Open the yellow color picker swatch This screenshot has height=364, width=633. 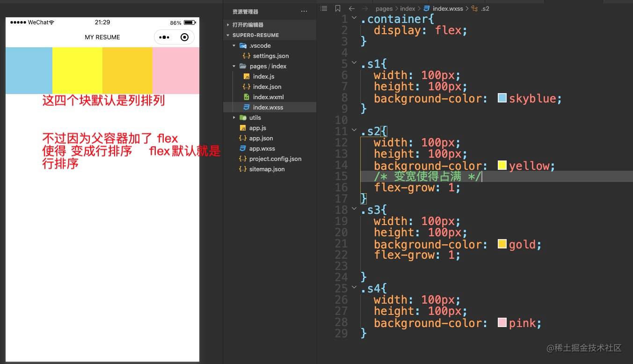(x=502, y=165)
